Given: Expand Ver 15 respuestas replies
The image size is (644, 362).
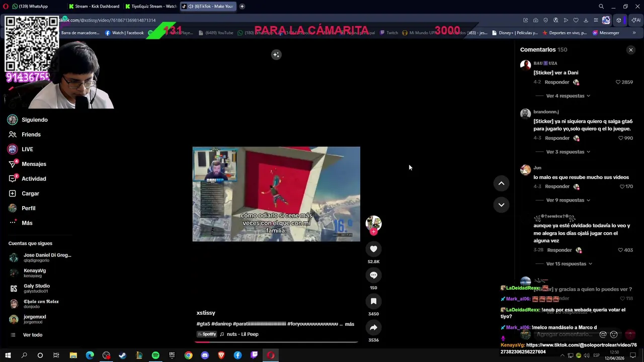Looking at the screenshot, I should [x=569, y=263].
